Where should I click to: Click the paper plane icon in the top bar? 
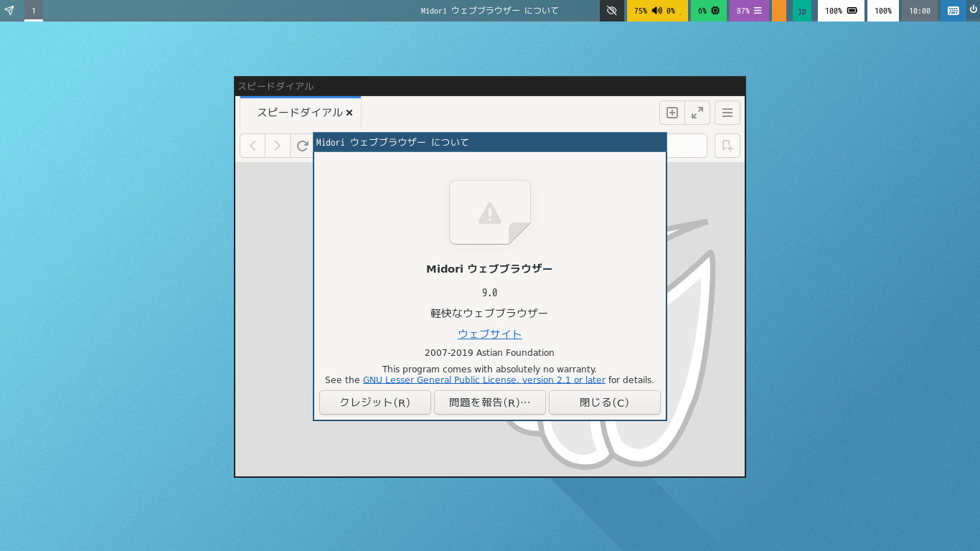coord(9,11)
